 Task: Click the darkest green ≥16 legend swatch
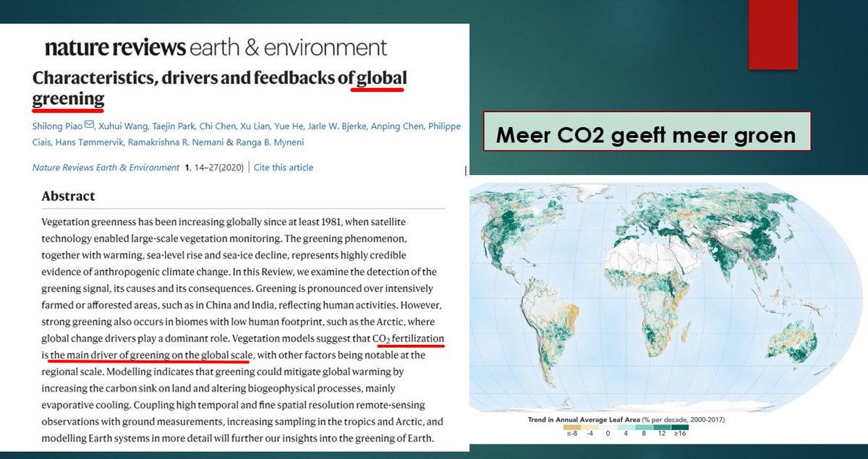tap(681, 429)
